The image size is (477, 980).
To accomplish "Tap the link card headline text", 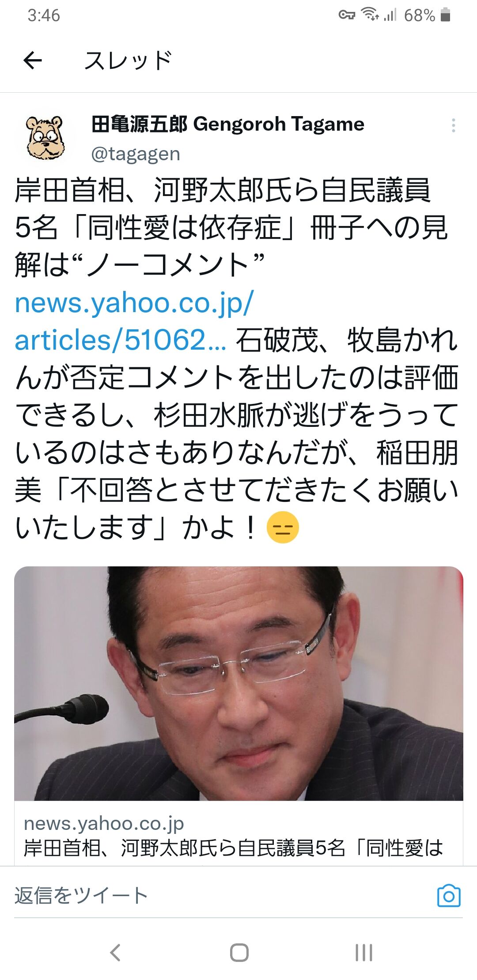I will coord(233,848).
